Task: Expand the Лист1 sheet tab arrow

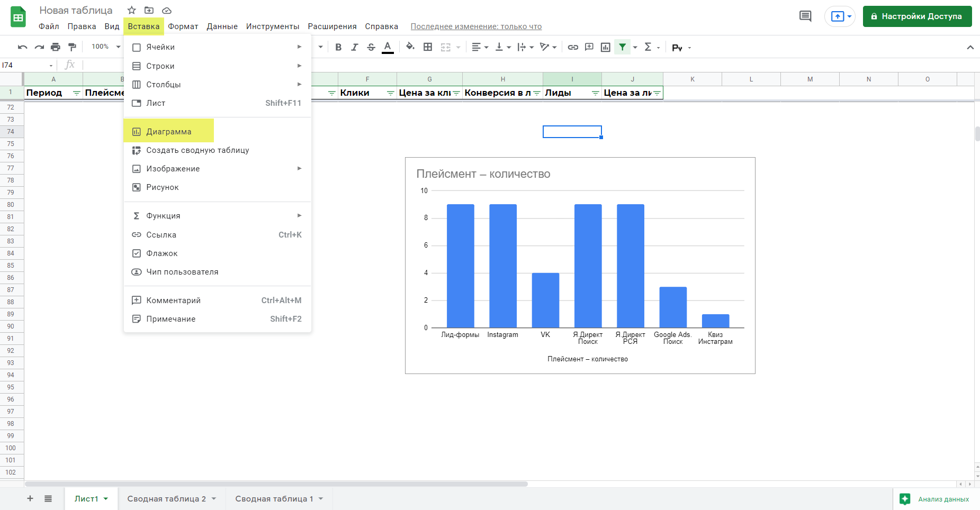Action: pyautogui.click(x=106, y=499)
